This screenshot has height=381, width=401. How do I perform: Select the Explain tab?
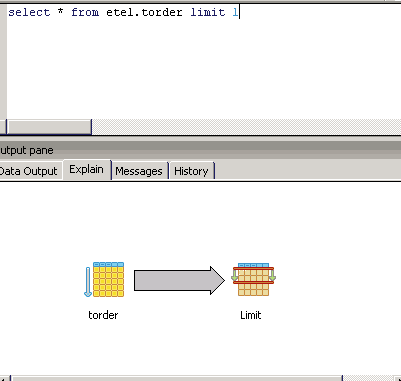click(x=86, y=169)
